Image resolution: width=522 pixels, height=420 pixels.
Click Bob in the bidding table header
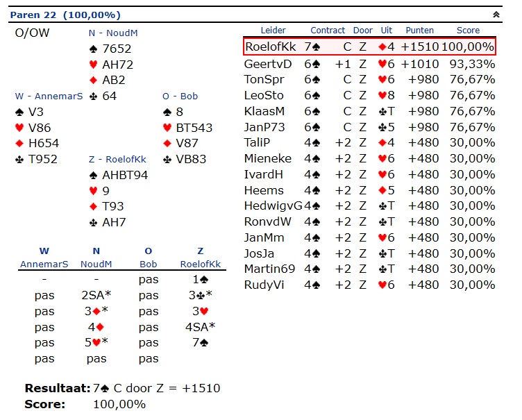point(148,264)
